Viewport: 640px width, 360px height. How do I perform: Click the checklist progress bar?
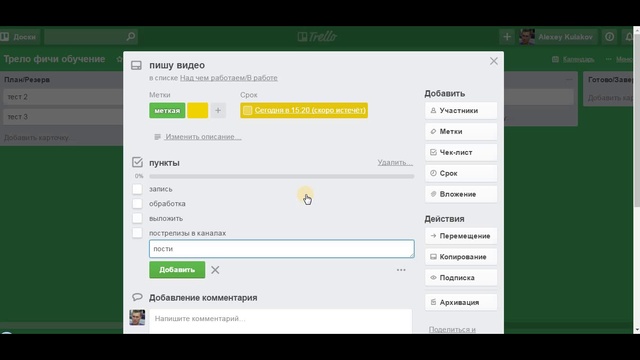point(282,176)
